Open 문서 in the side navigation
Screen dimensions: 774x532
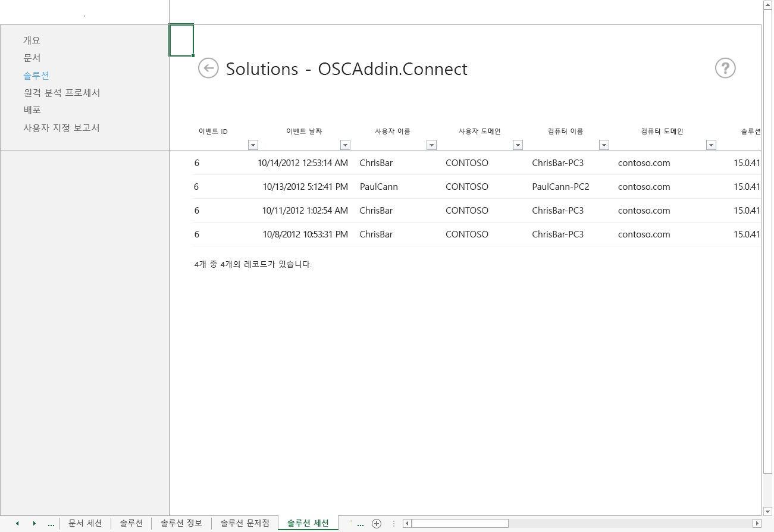pos(32,58)
